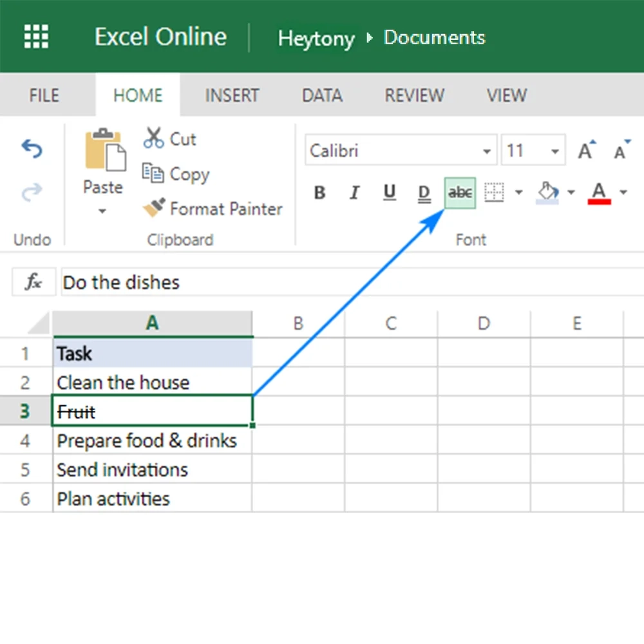Switch to the INSERT tab
The height and width of the screenshot is (644, 644).
232,95
